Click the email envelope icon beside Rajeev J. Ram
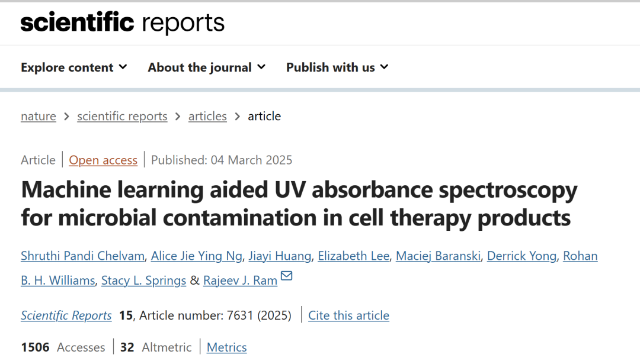This screenshot has height=364, width=640. click(287, 276)
